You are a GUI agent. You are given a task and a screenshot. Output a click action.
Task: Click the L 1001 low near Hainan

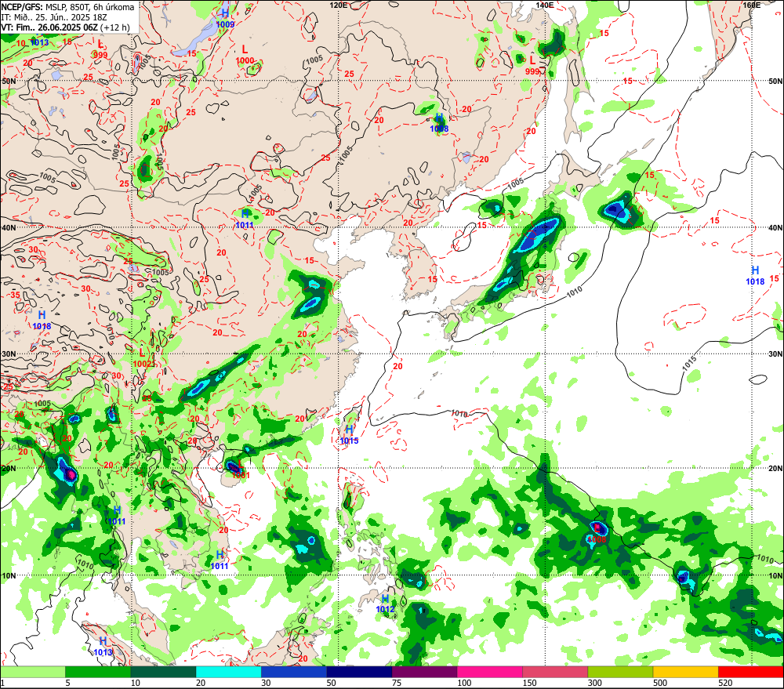(241, 470)
